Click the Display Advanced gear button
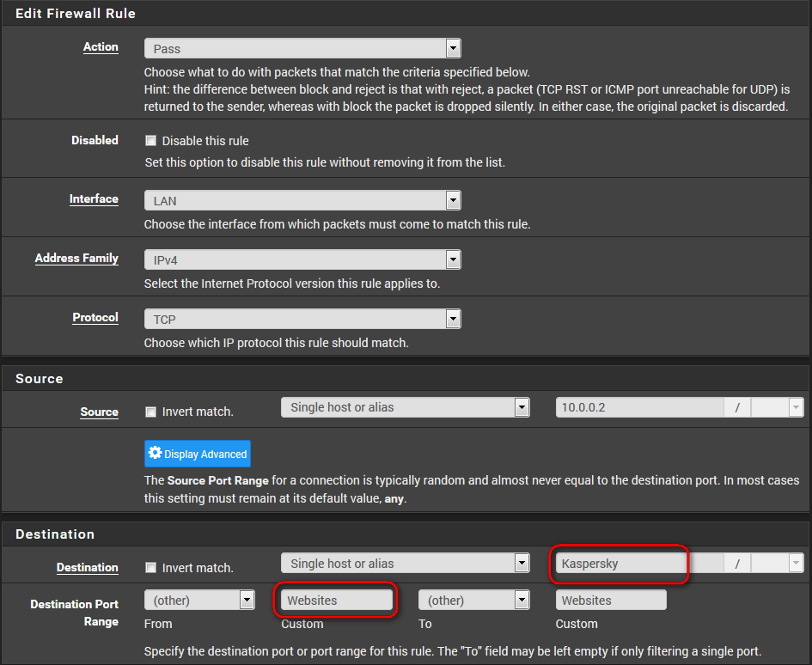This screenshot has height=665, width=812. [x=198, y=454]
